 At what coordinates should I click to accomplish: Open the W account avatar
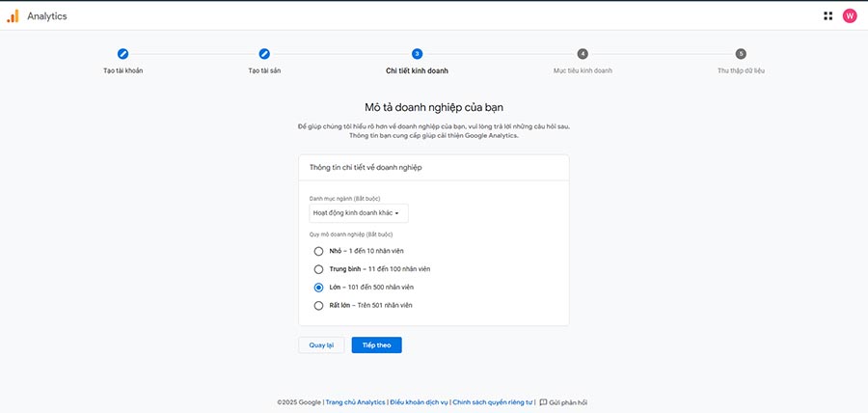tap(849, 16)
